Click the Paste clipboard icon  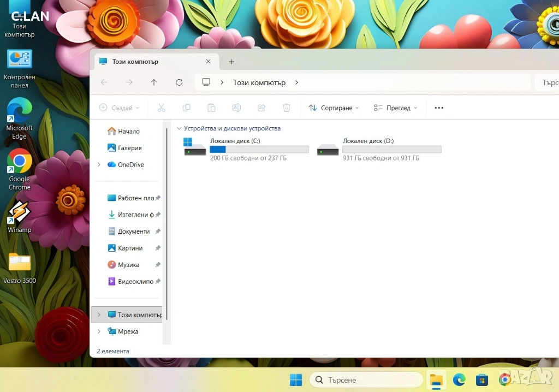pos(211,108)
